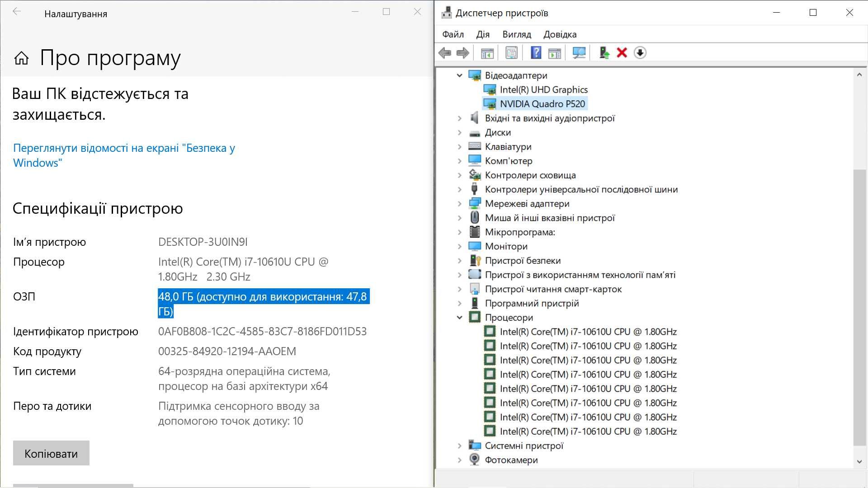Click the Disable device down-arrow icon
Screen dimensions: 868x488
point(640,53)
